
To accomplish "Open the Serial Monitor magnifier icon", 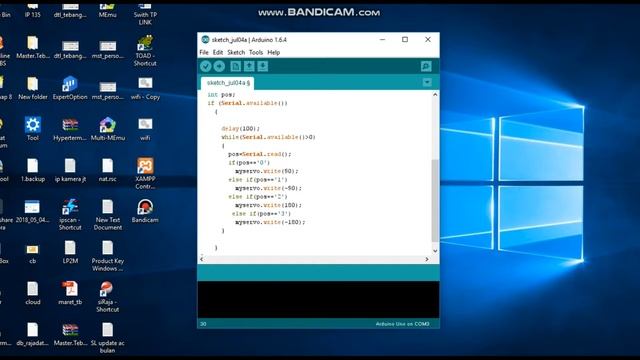I will coord(426,66).
